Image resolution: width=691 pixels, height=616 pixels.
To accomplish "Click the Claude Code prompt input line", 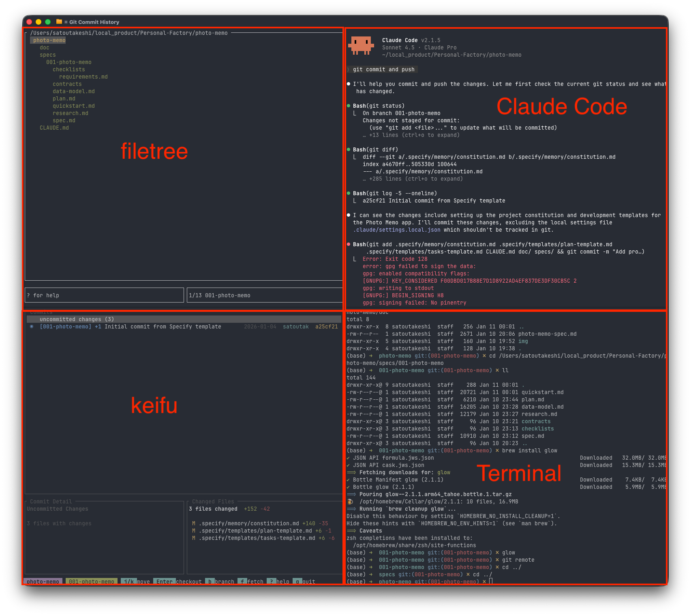I will pos(383,69).
